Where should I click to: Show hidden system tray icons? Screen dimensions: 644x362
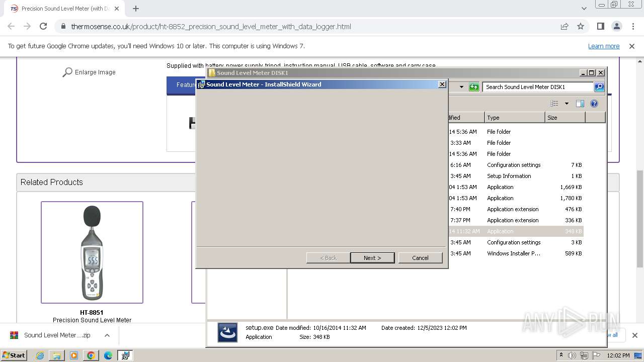[561, 355]
